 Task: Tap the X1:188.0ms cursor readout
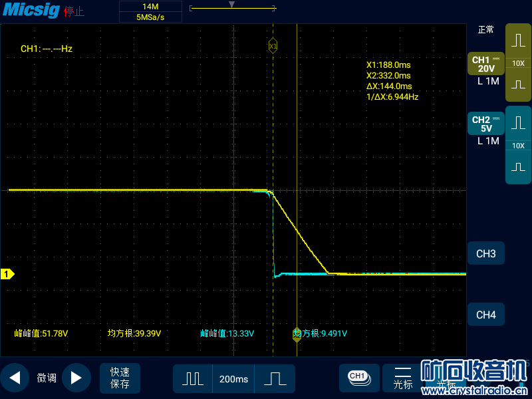click(x=388, y=65)
